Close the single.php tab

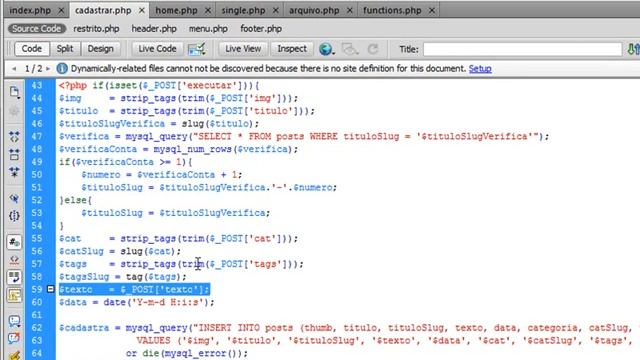(276, 11)
